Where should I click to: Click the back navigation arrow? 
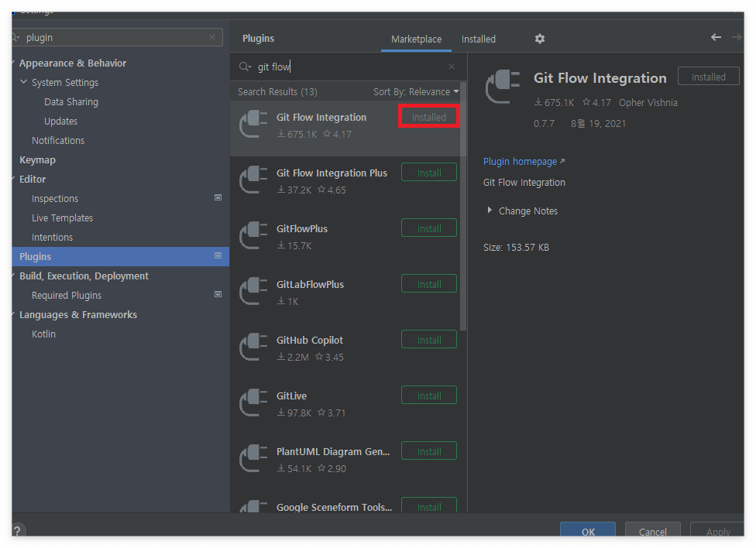coord(716,37)
